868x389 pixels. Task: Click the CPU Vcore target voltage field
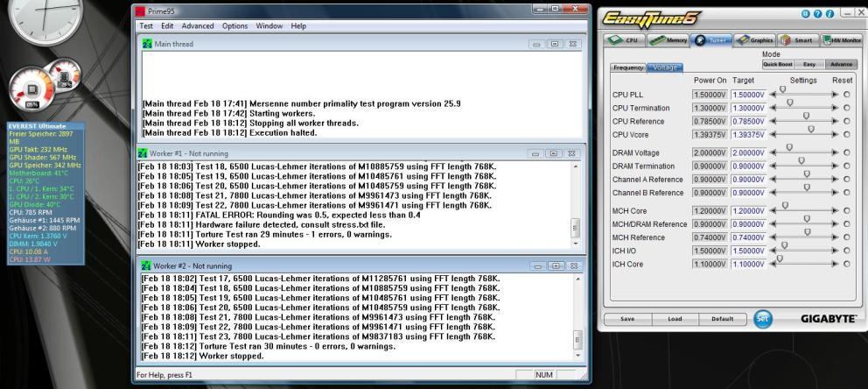click(x=748, y=135)
